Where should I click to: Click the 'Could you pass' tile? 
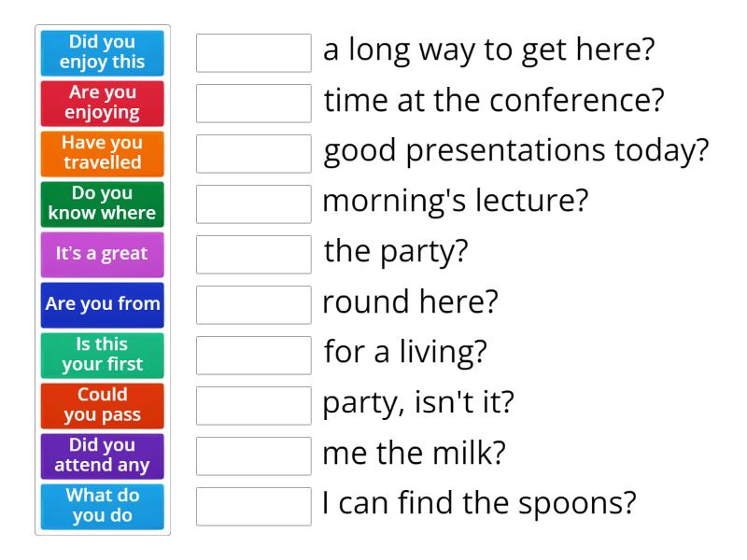103,406
